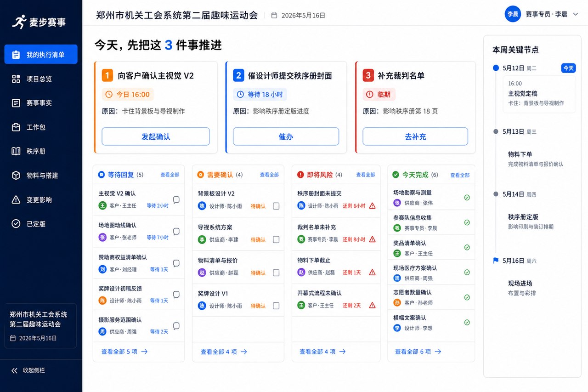The height and width of the screenshot is (392, 588).
Task: Check the box for 物料清单与报价
Action: 276,273
